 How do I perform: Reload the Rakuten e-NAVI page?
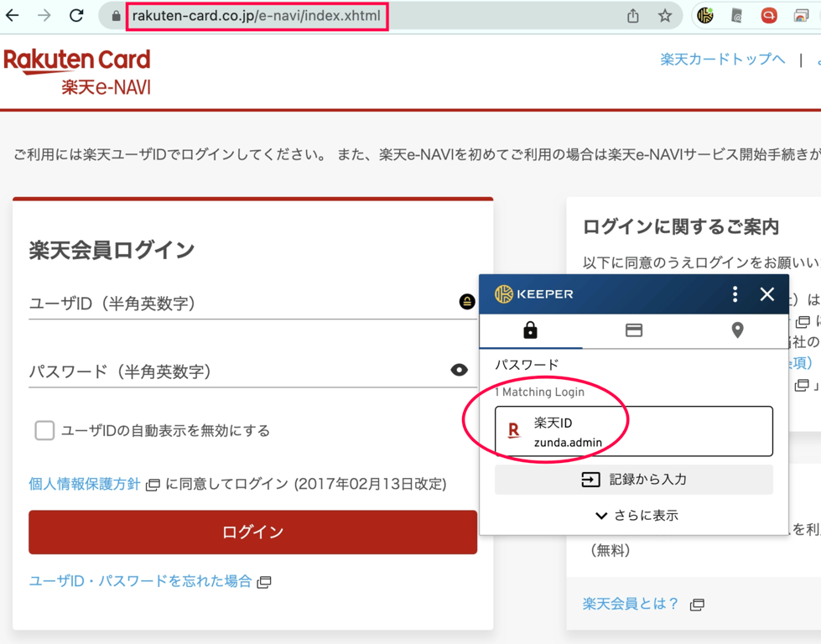coord(75,14)
